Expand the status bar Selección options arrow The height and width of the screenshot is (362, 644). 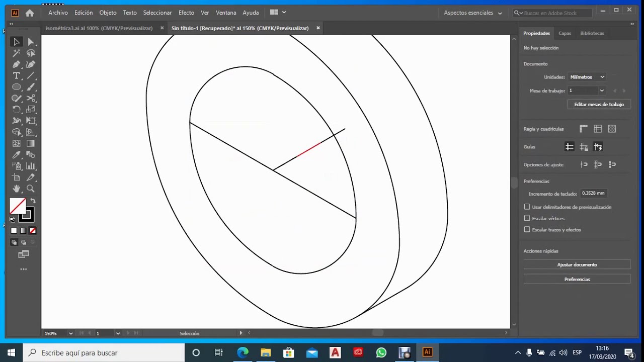click(240, 333)
